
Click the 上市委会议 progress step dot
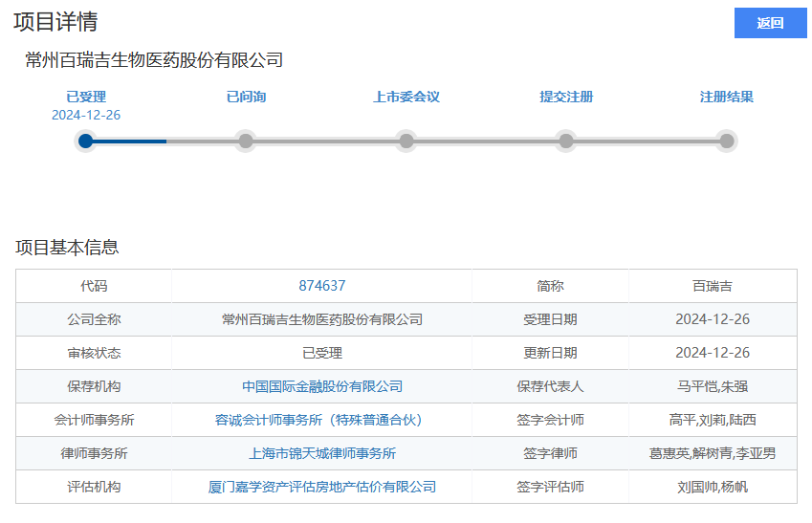pos(406,141)
